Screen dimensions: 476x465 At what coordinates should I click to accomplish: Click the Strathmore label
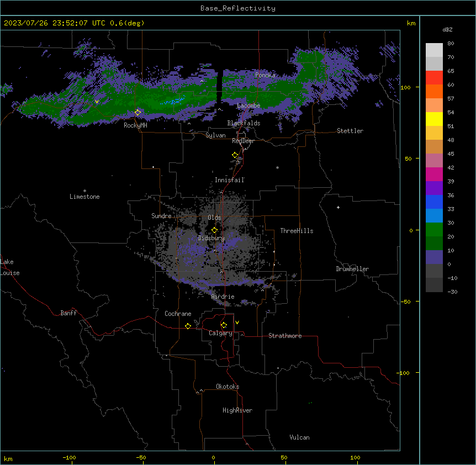[285, 336]
